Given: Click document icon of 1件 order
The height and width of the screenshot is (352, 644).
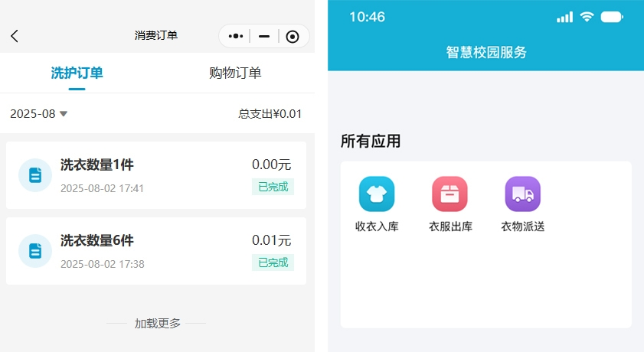Looking at the screenshot, I should (35, 175).
